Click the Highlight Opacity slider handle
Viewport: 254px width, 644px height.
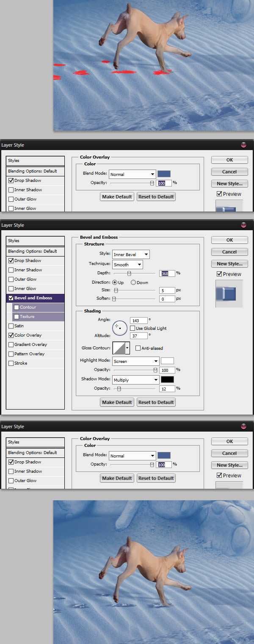[155, 370]
